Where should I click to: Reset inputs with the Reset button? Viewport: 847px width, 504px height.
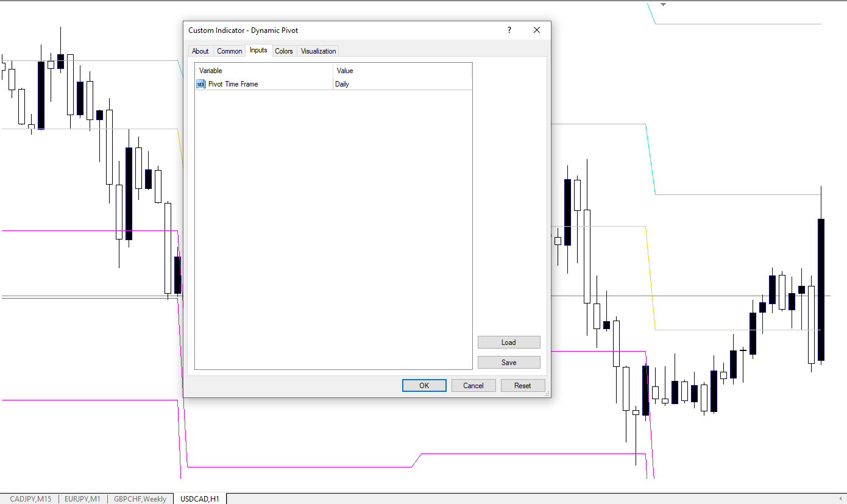point(523,386)
